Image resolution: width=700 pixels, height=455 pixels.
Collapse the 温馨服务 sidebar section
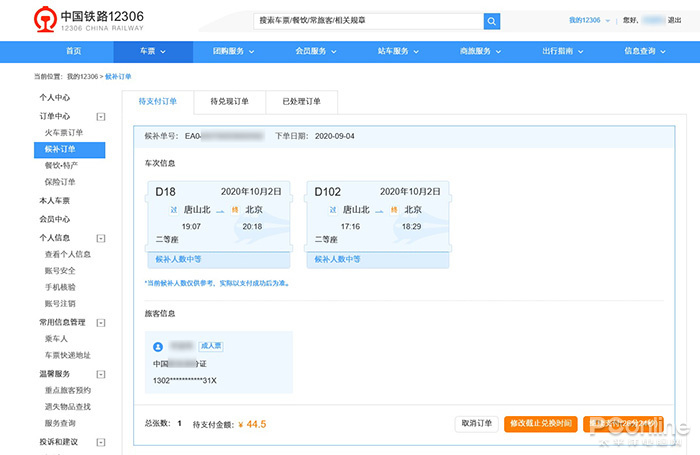[x=100, y=374]
